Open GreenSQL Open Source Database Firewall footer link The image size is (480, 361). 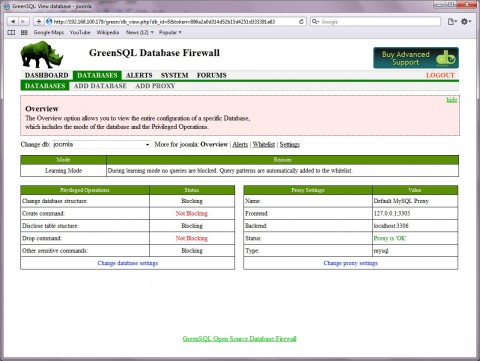(240, 339)
